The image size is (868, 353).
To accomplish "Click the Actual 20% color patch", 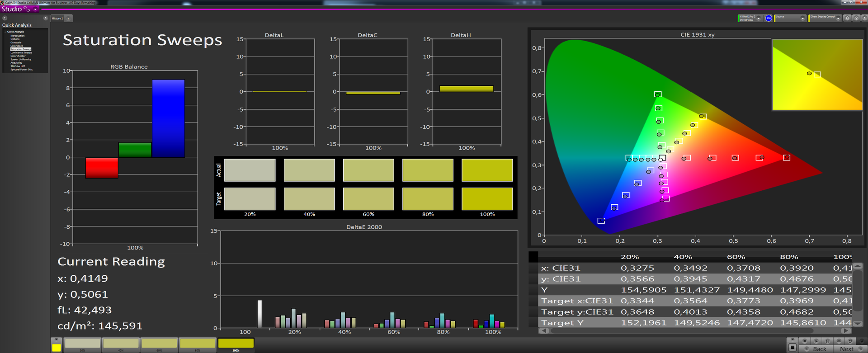I will [x=250, y=170].
